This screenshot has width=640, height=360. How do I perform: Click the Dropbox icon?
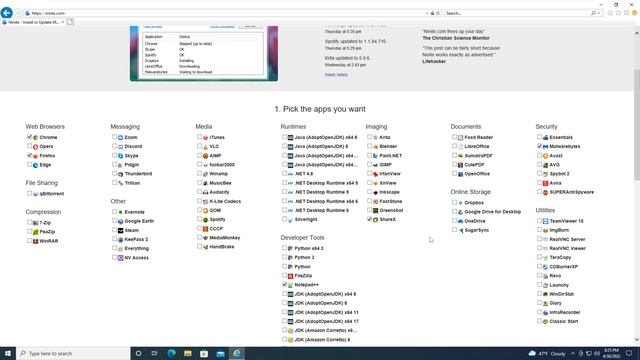click(x=460, y=203)
